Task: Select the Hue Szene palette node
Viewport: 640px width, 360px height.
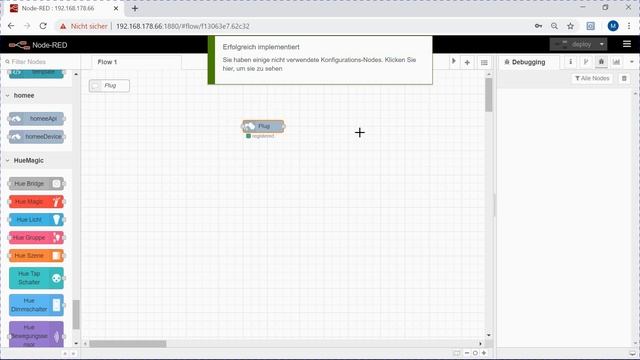Action: (x=36, y=256)
